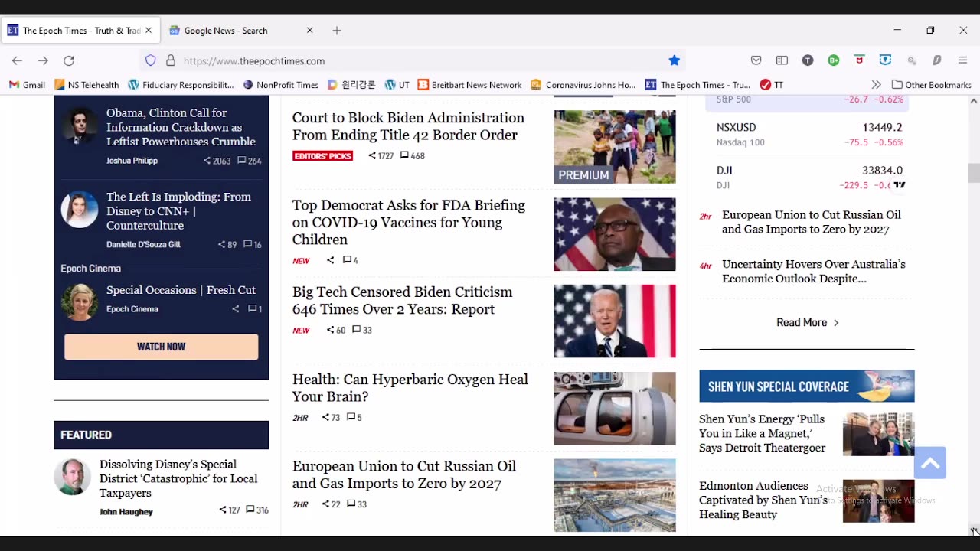Open the blue download-style extension icon
Viewport: 980px width, 551px height.
click(x=885, y=60)
